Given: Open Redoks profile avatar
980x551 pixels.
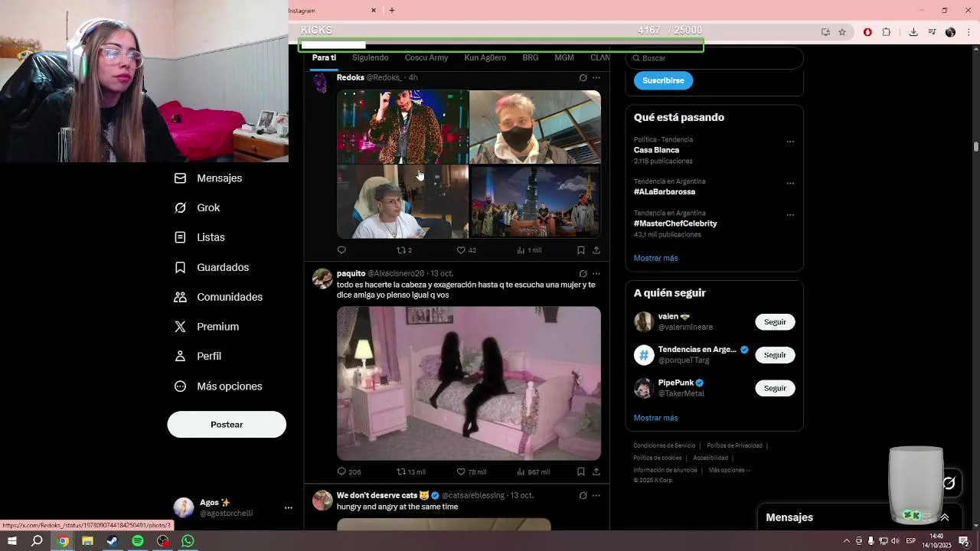Looking at the screenshot, I should (x=321, y=83).
